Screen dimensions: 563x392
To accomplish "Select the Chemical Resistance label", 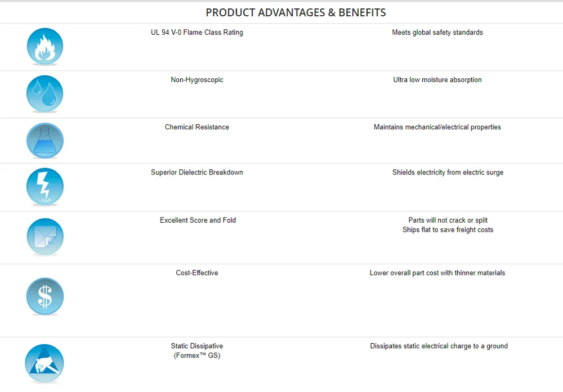I will [x=197, y=127].
